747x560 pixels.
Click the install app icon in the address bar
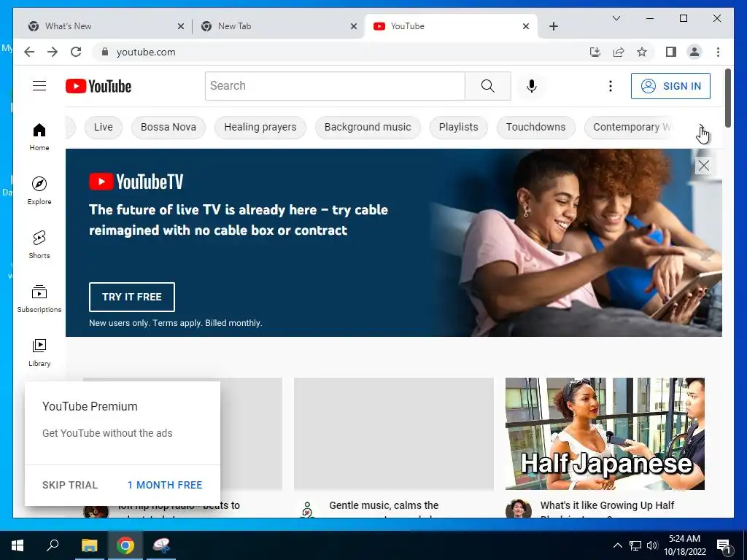pos(595,52)
